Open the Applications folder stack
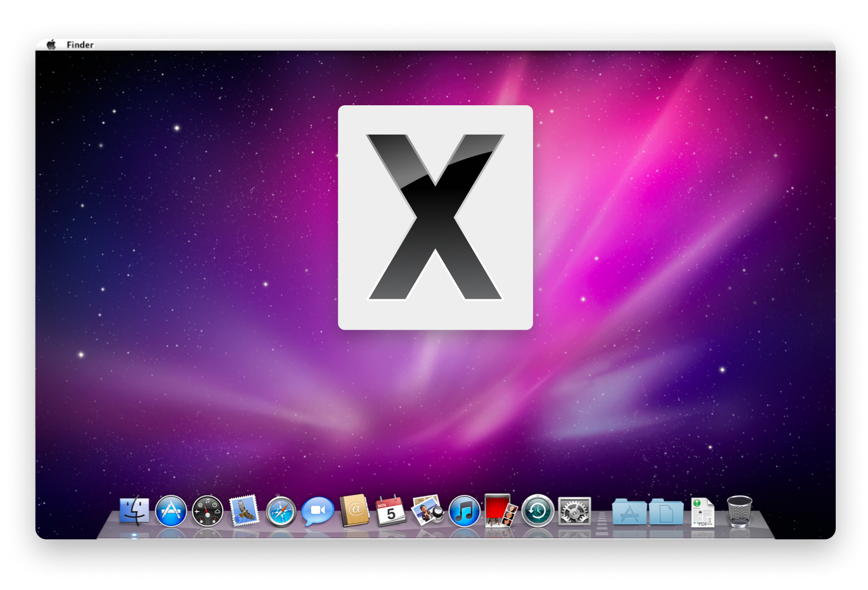Viewport: 868px width, 590px height. tap(629, 512)
